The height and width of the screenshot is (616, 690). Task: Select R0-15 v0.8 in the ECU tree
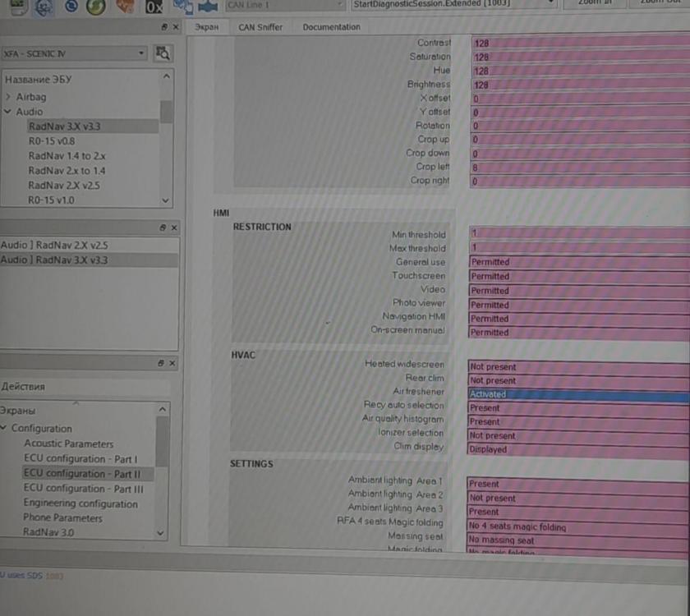[52, 141]
